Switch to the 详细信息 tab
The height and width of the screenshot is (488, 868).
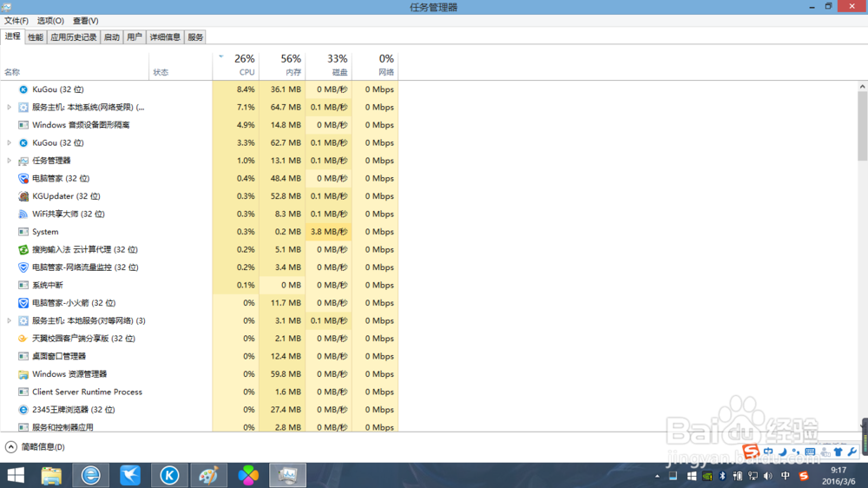(x=165, y=37)
